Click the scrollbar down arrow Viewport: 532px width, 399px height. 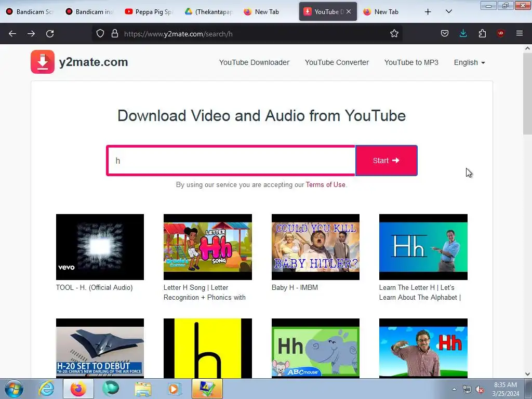click(x=527, y=374)
